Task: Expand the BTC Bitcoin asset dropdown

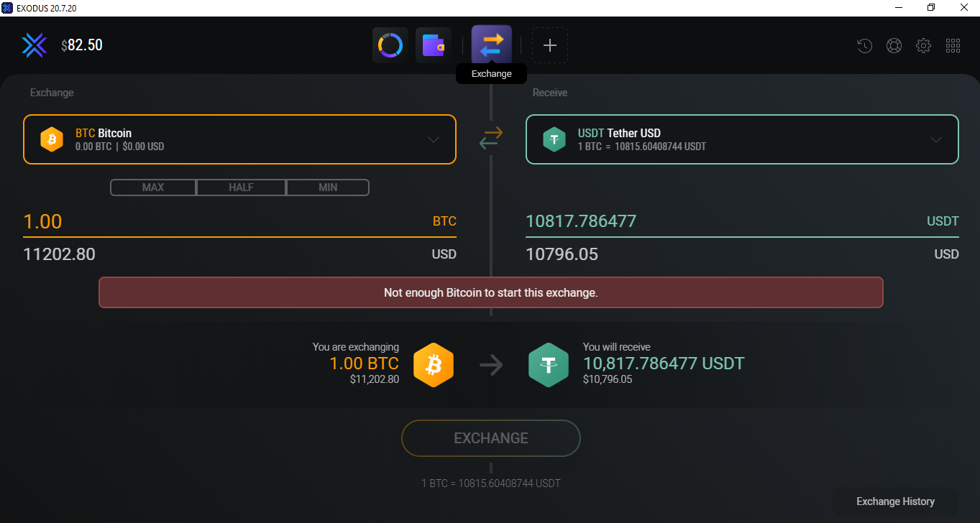Action: [x=239, y=139]
